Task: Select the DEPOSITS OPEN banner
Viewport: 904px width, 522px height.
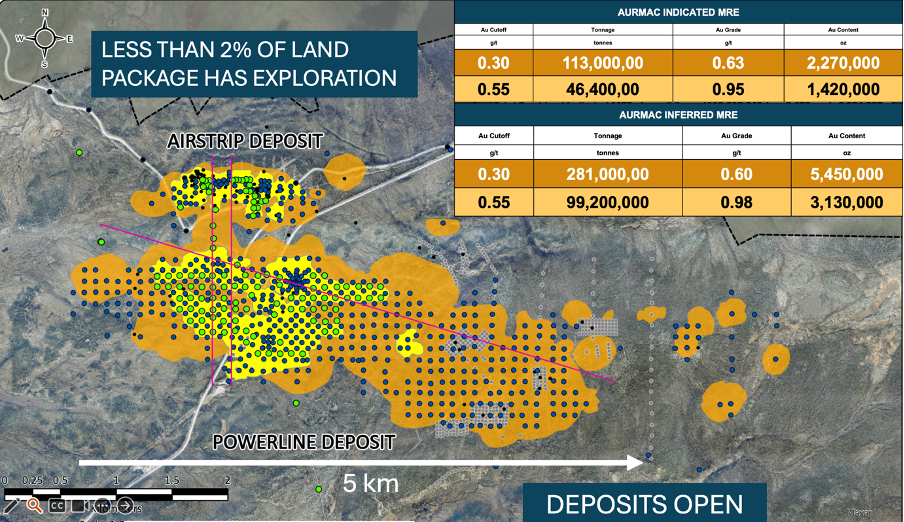Action: coord(645,503)
